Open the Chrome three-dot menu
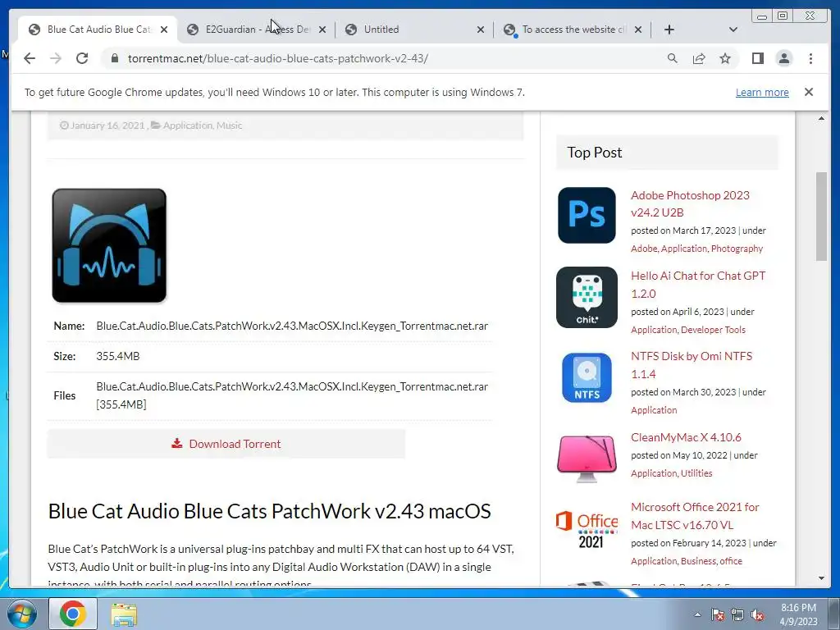The height and width of the screenshot is (630, 840). pos(810,58)
